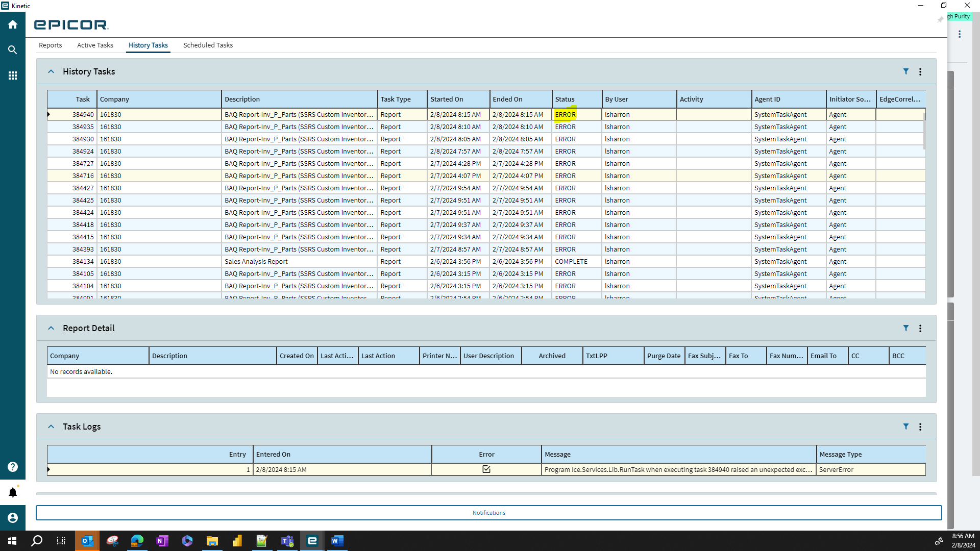Open Word from the taskbar
This screenshot has width=980, height=551.
337,541
